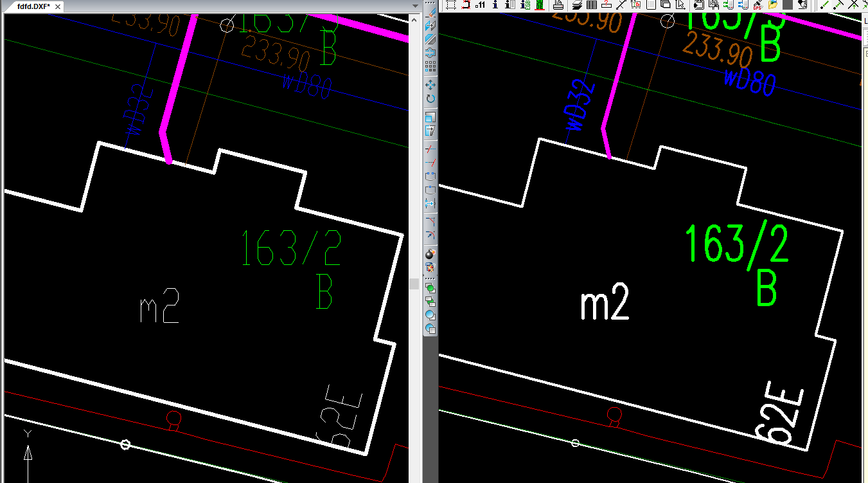Click the open folder icon
Viewport: 868px width, 483px height.
pyautogui.click(x=772, y=5)
